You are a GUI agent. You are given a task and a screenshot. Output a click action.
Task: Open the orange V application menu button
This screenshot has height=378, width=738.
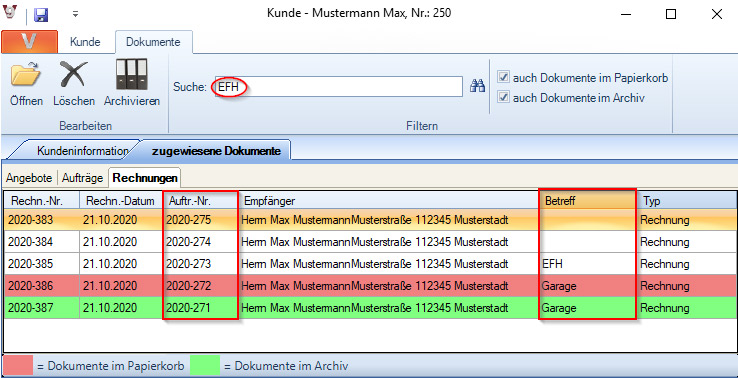pos(29,42)
